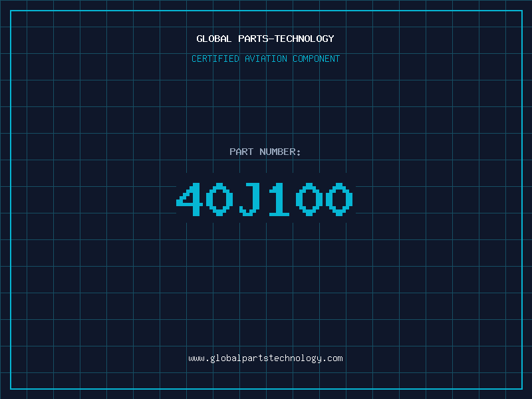
Task: Click the zero right after the 4
Action: coord(219,199)
